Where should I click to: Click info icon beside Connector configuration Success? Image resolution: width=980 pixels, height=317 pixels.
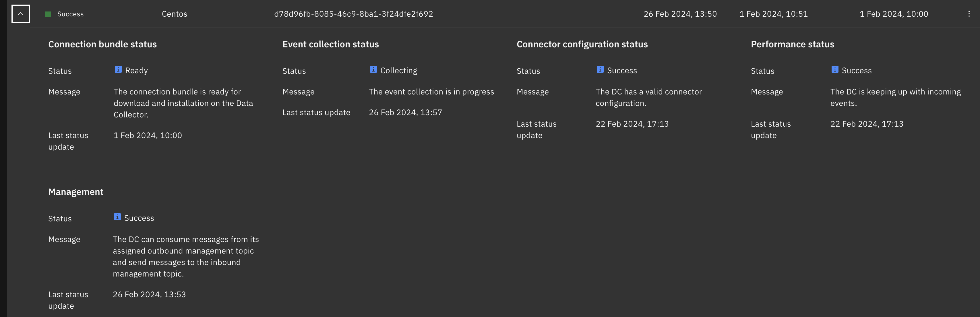tap(600, 69)
